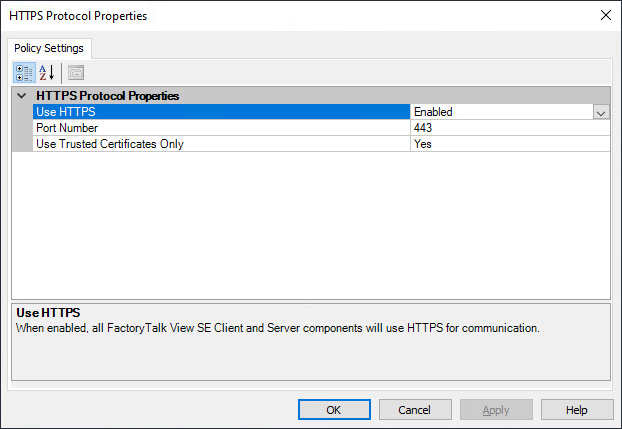Sort properties alphabetically

[47, 72]
